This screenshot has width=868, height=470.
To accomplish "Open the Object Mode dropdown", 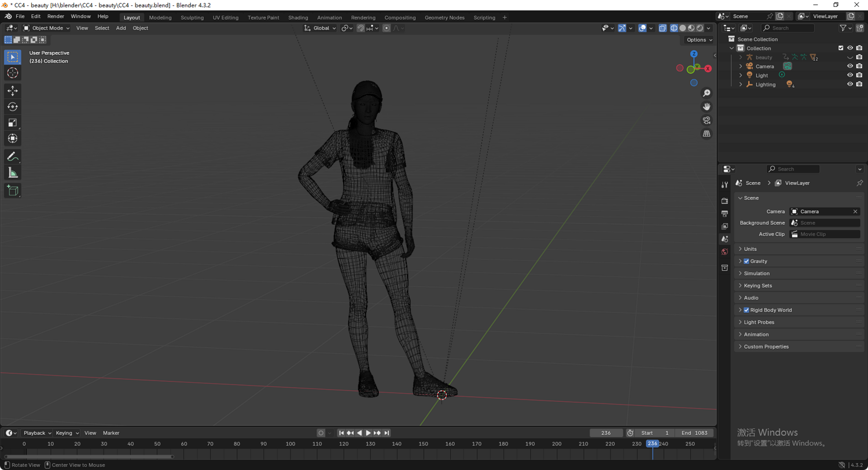I will pyautogui.click(x=46, y=28).
